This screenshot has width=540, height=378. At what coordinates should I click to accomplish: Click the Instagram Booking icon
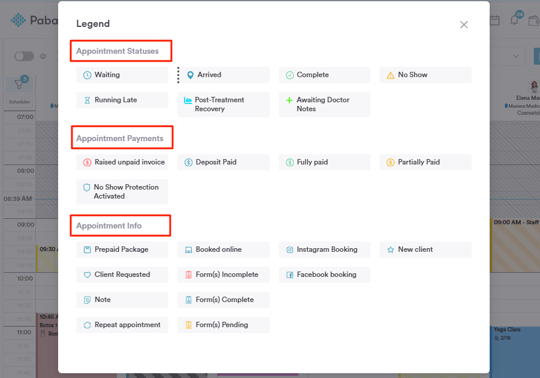[290, 250]
